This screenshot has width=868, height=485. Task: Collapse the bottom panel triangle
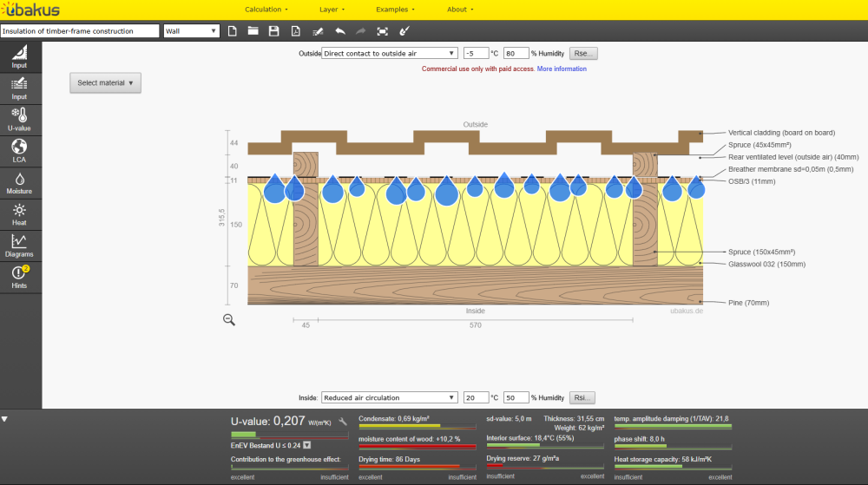click(4, 419)
